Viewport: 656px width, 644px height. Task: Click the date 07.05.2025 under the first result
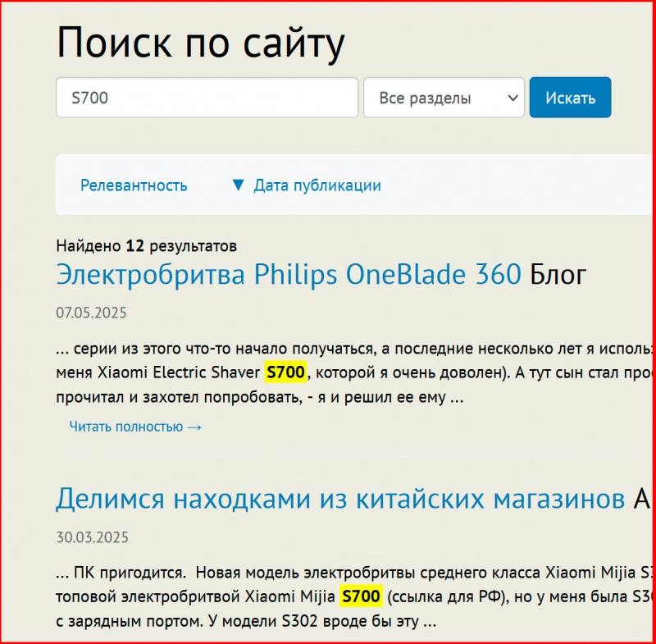(x=91, y=313)
